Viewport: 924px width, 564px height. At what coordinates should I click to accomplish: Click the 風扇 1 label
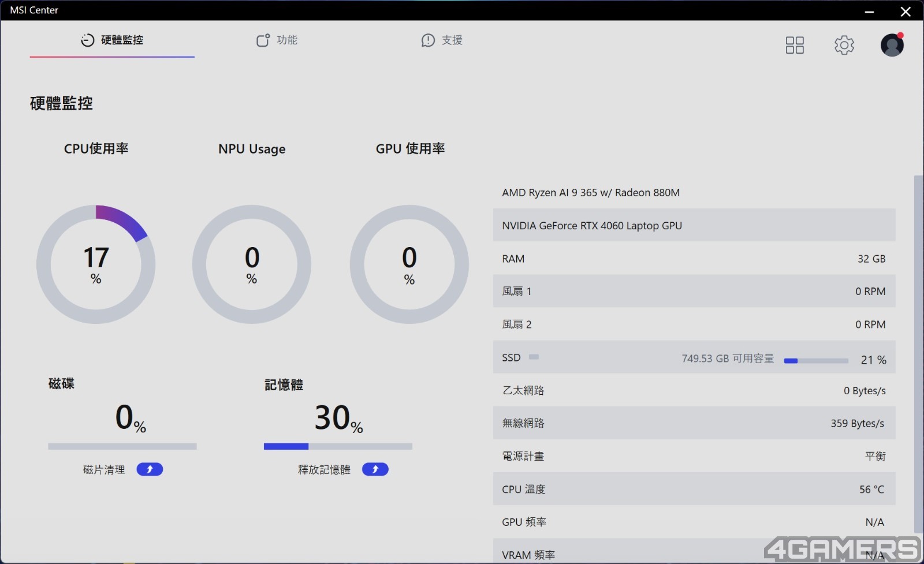coord(517,292)
